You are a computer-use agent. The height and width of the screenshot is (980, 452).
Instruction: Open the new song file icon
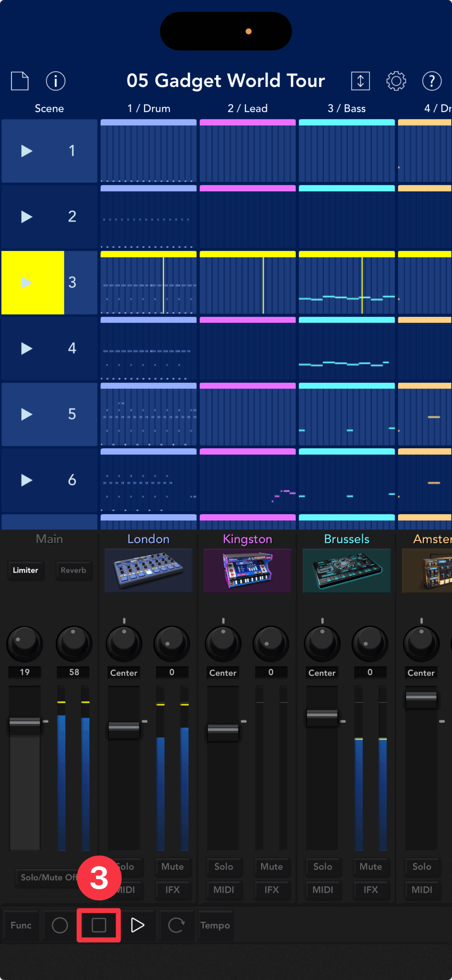coord(20,81)
